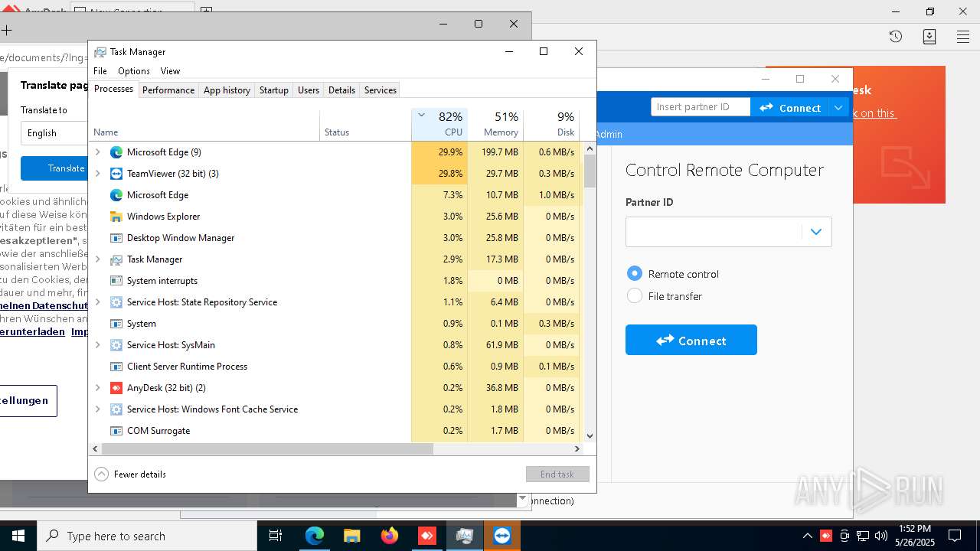The width and height of the screenshot is (980, 551).
Task: Click Connect in TeamViewer top bar
Action: (790, 108)
